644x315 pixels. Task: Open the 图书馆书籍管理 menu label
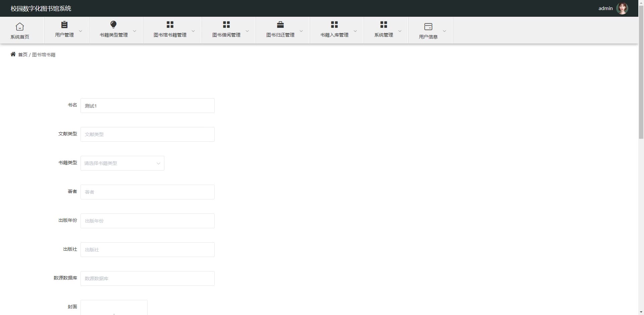pyautogui.click(x=170, y=35)
